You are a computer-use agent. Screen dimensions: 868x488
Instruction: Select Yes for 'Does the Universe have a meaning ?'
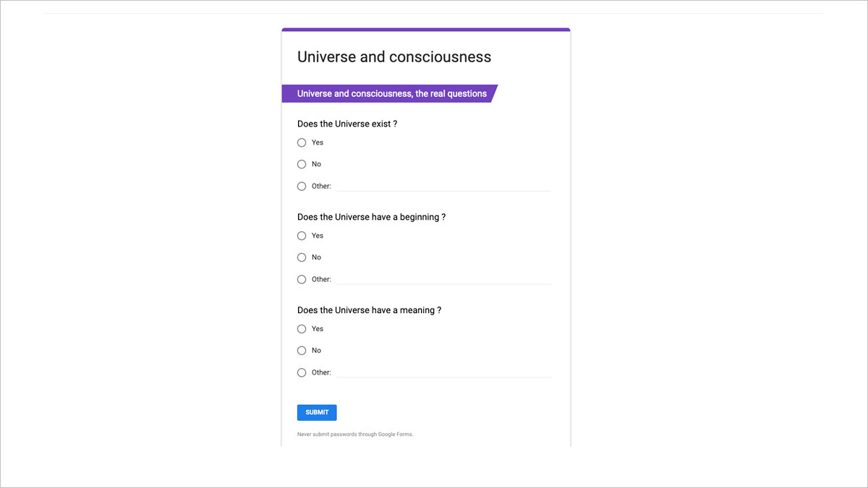[302, 329]
